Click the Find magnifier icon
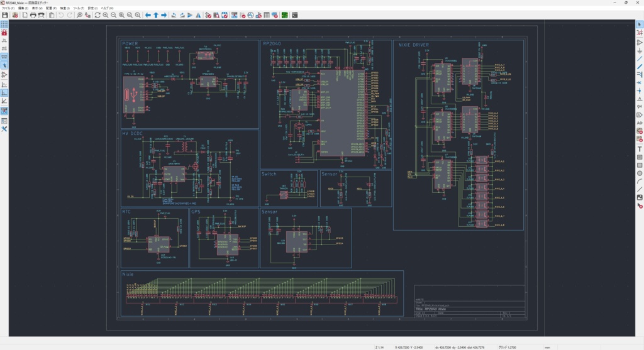This screenshot has height=350, width=644. point(80,14)
